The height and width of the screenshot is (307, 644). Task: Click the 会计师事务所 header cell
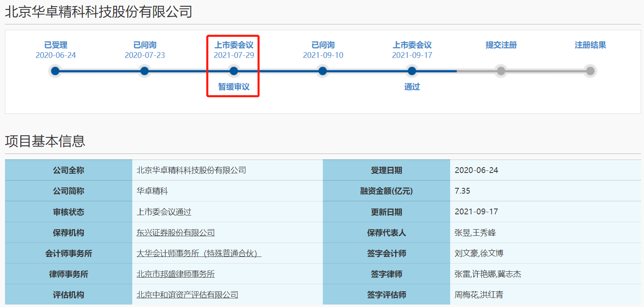pyautogui.click(x=69, y=253)
